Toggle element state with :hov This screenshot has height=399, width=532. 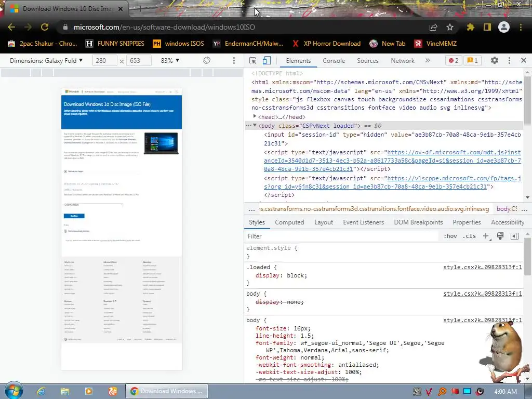pyautogui.click(x=450, y=236)
